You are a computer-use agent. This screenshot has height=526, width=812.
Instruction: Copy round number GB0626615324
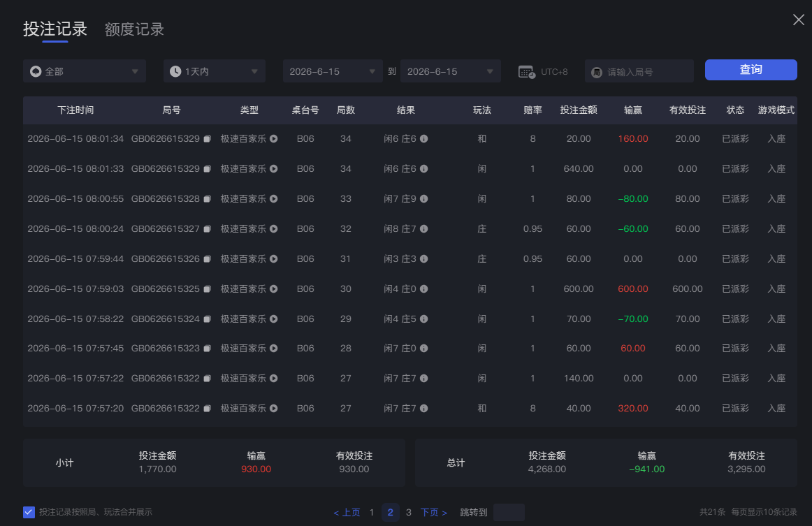click(x=207, y=319)
